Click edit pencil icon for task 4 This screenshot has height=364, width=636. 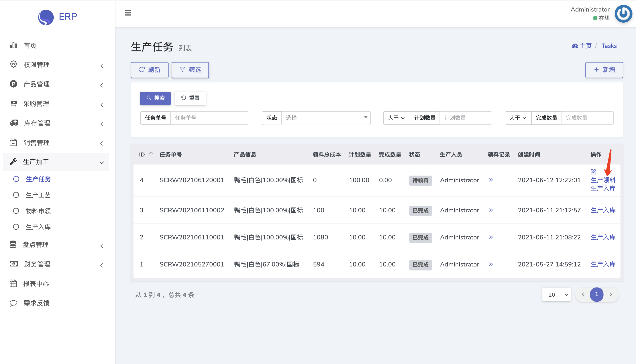click(593, 172)
